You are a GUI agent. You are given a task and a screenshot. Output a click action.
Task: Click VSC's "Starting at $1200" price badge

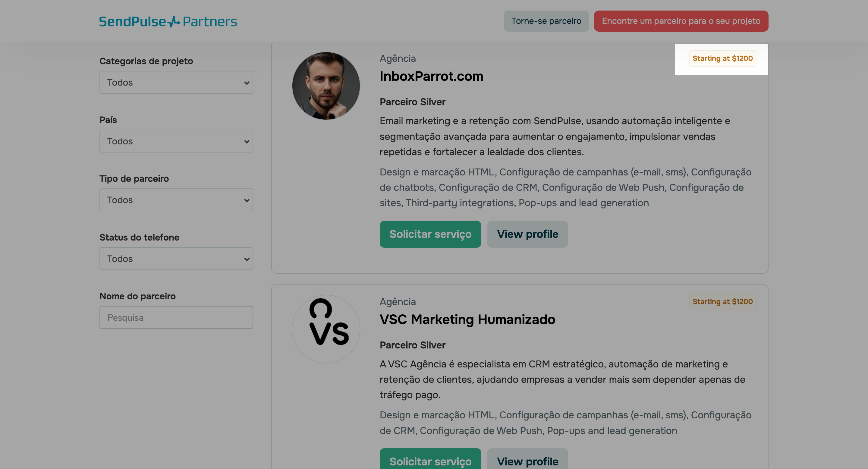[x=722, y=301]
